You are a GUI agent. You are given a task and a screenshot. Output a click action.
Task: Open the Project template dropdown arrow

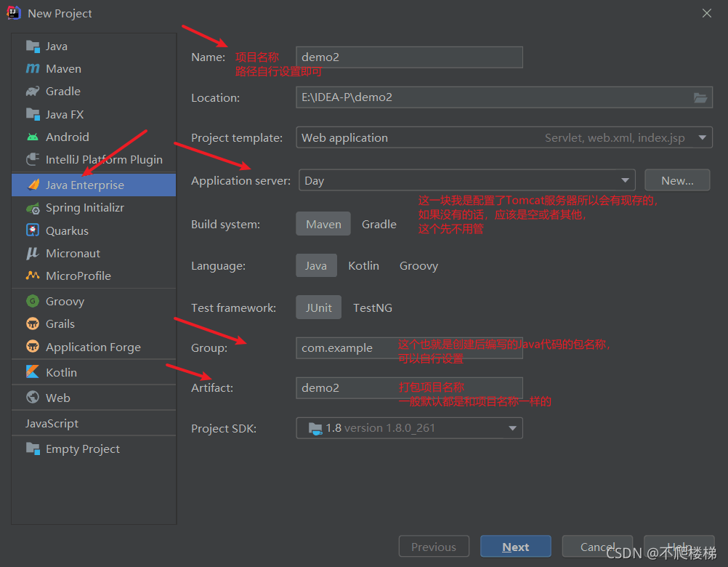[702, 137]
